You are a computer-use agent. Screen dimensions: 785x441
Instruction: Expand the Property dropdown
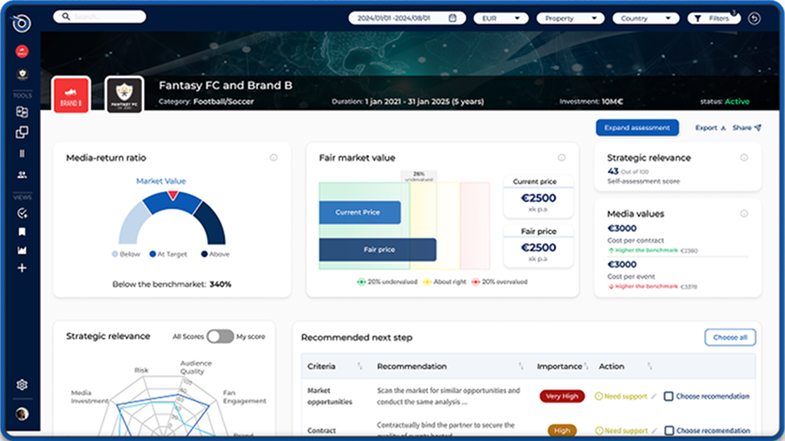[x=569, y=18]
